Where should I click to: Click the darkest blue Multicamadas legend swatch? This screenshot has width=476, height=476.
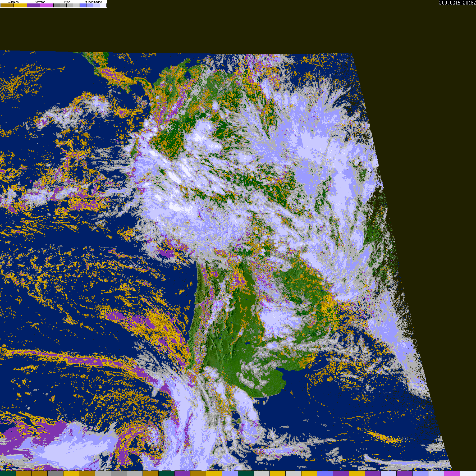(x=83, y=5)
